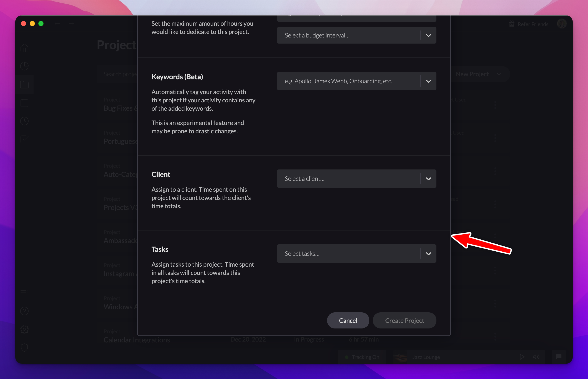Open the Projects V3 project row
This screenshot has width=588, height=379.
[x=120, y=207]
